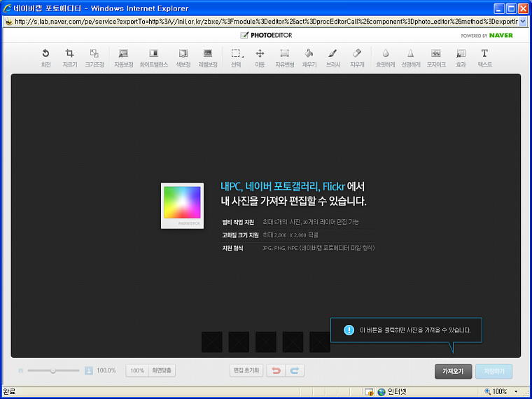The width and height of the screenshot is (532, 399).
Task: Open the status bar zoom level dropdown
Action: click(516, 392)
